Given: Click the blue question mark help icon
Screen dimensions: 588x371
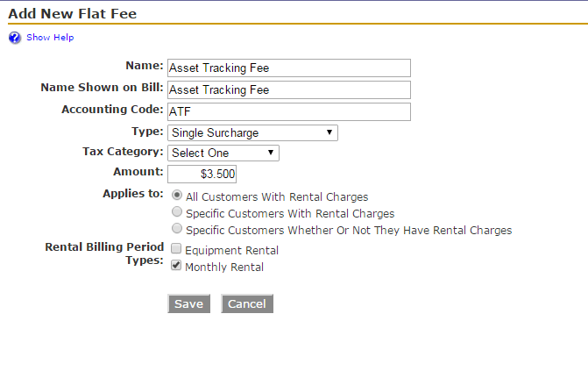Looking at the screenshot, I should click(x=15, y=38).
